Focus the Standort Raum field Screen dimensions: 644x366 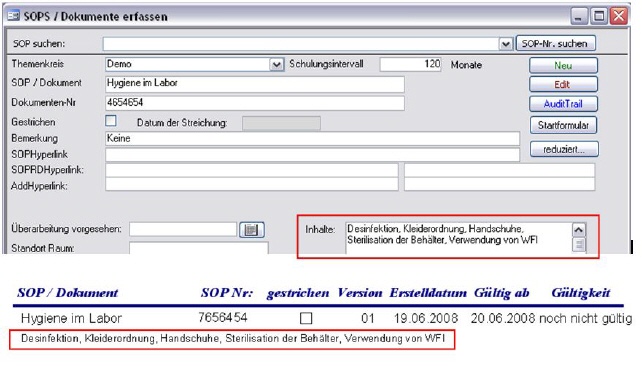pos(199,248)
